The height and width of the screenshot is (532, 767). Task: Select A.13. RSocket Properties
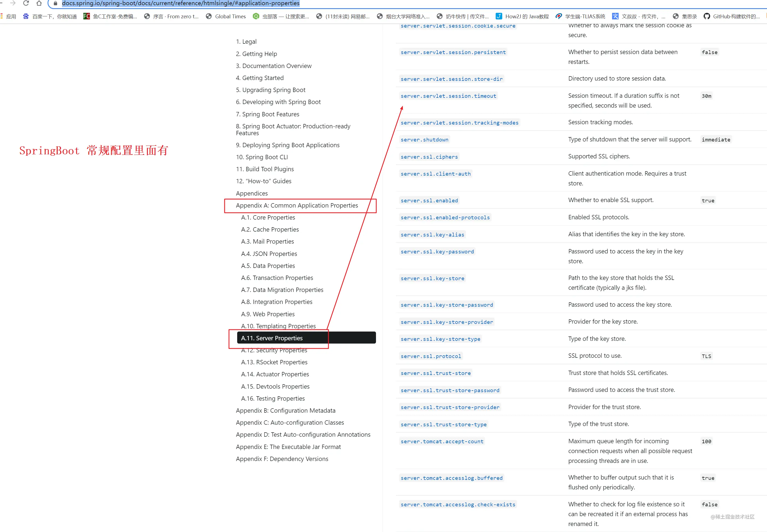274,362
